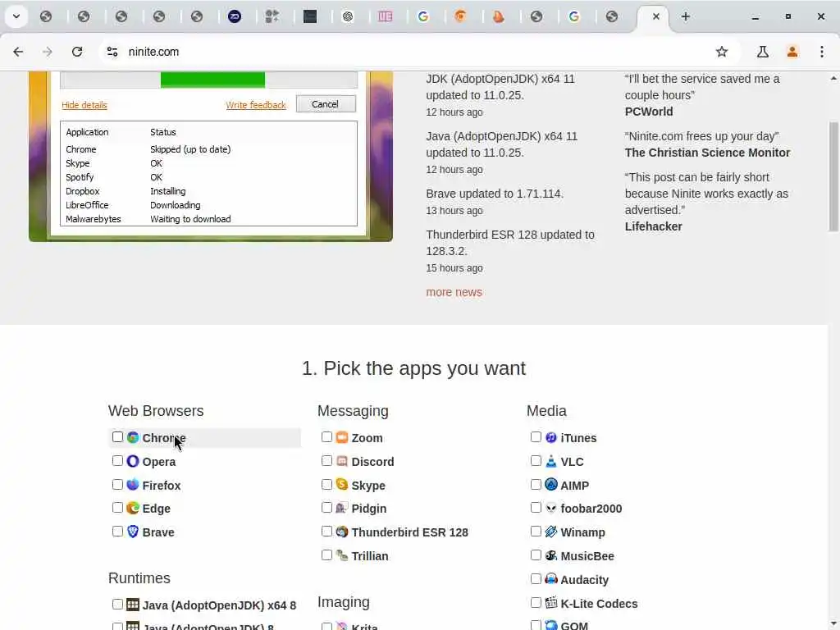Click the Zoom app icon
This screenshot has width=840, height=630.
tap(342, 438)
